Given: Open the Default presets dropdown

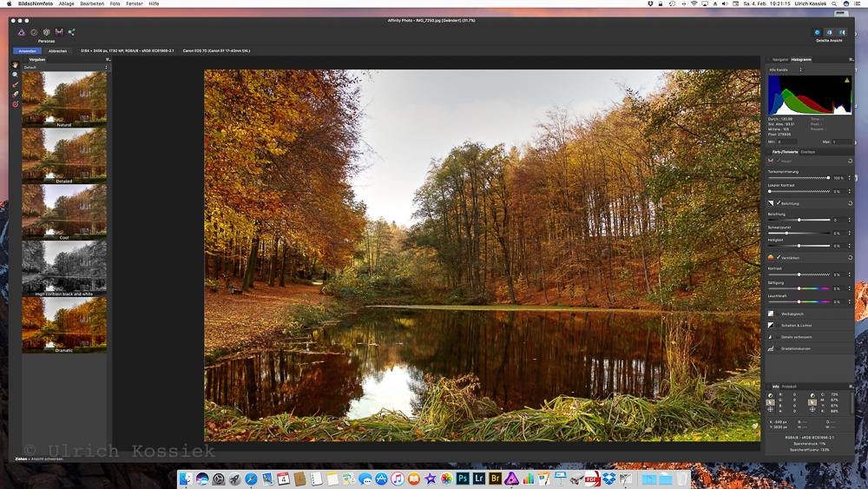Looking at the screenshot, I should click(66, 67).
